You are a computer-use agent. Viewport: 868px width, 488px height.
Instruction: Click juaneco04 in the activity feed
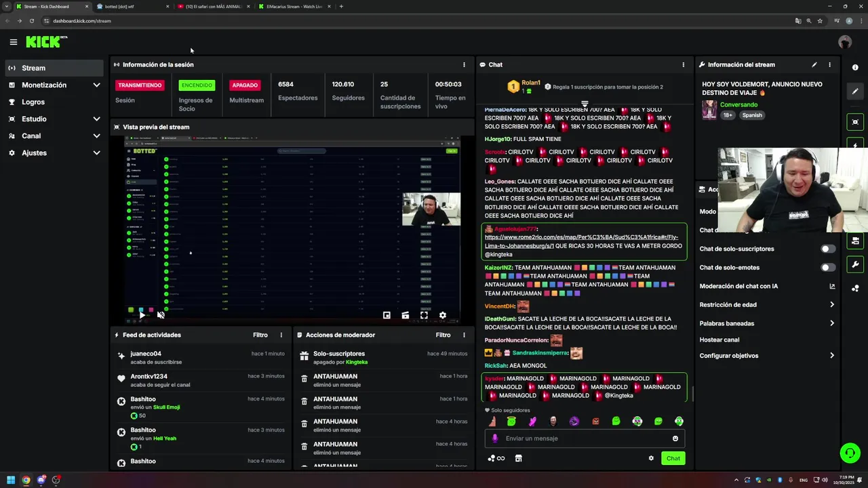[x=146, y=354]
